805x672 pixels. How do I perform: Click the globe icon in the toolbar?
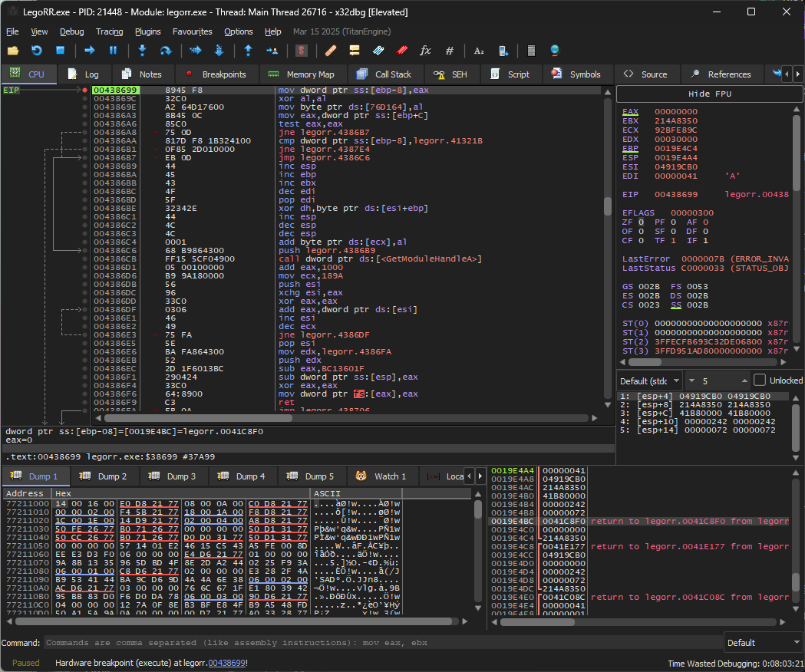(x=555, y=51)
